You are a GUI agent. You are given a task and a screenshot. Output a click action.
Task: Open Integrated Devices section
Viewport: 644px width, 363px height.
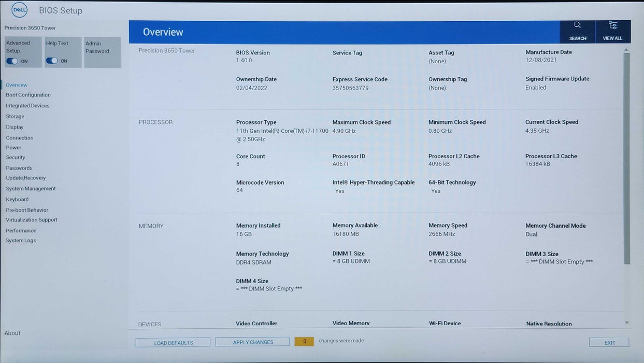(x=27, y=106)
